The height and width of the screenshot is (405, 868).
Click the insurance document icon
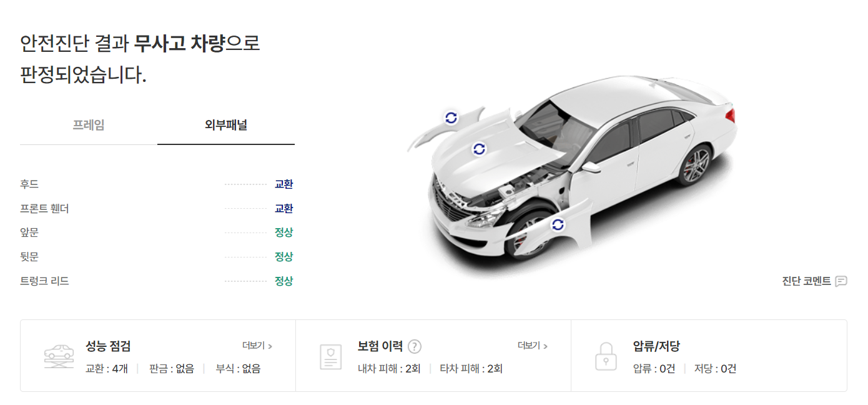coord(331,356)
